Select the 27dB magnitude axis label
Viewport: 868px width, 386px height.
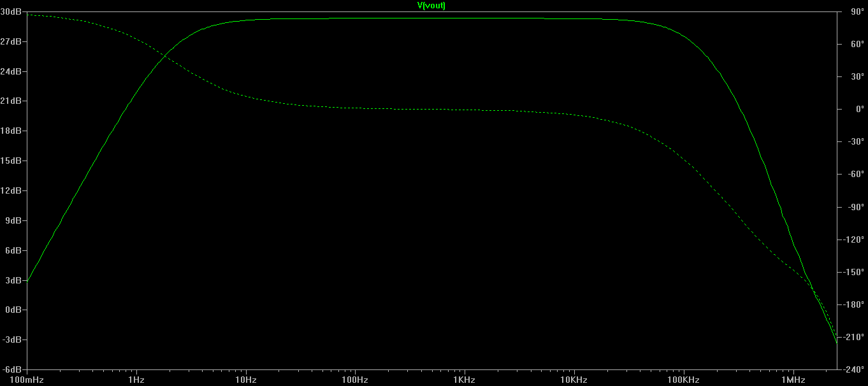[x=11, y=42]
